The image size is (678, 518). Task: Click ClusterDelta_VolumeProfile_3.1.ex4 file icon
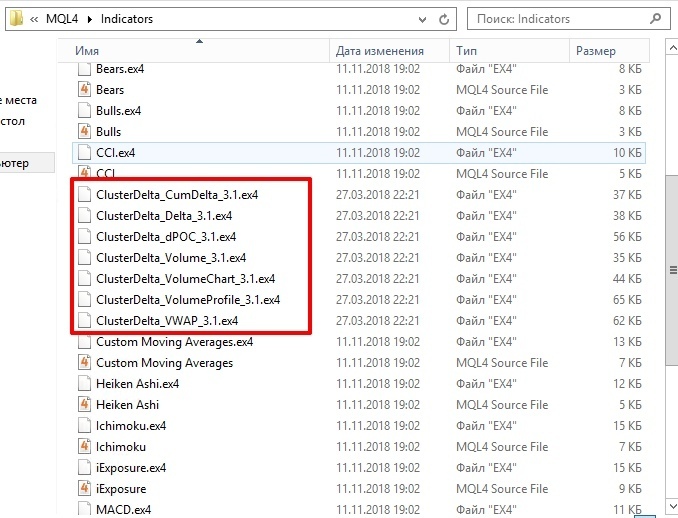click(84, 300)
